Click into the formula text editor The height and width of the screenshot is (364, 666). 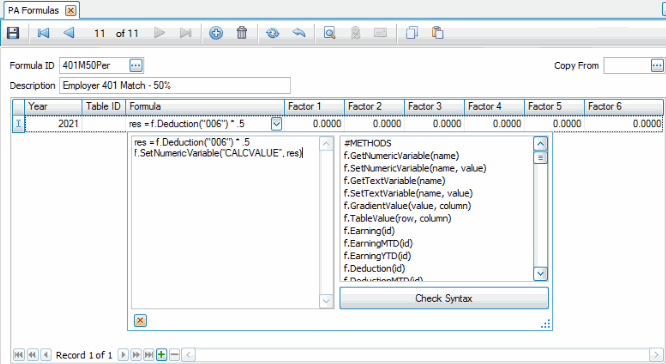pos(225,222)
